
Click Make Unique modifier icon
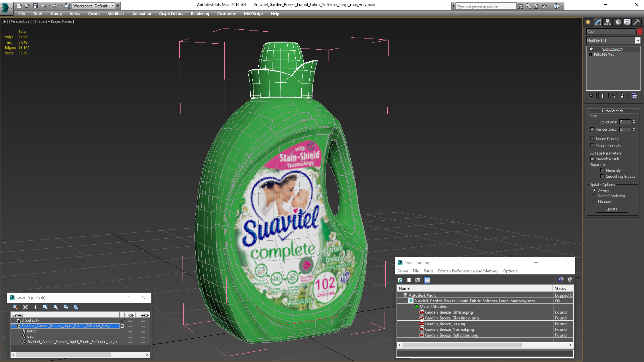point(614,96)
